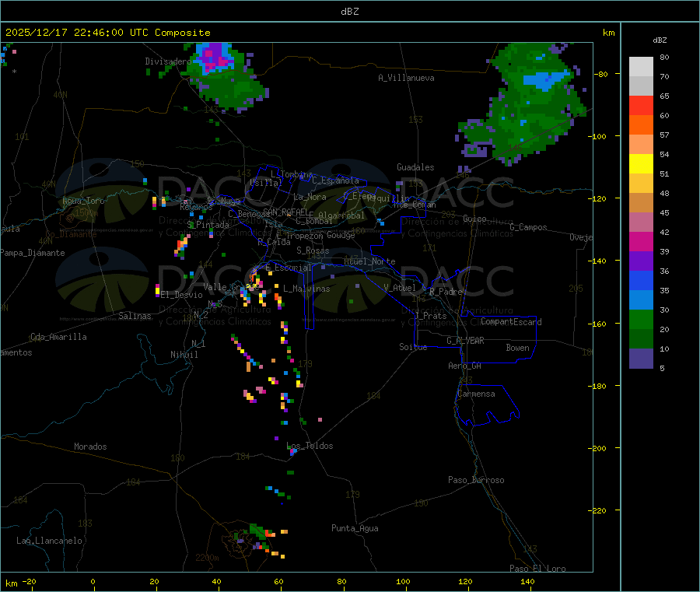The image size is (700, 592).
Task: Click the 'Morados' location label
Action: (x=90, y=447)
